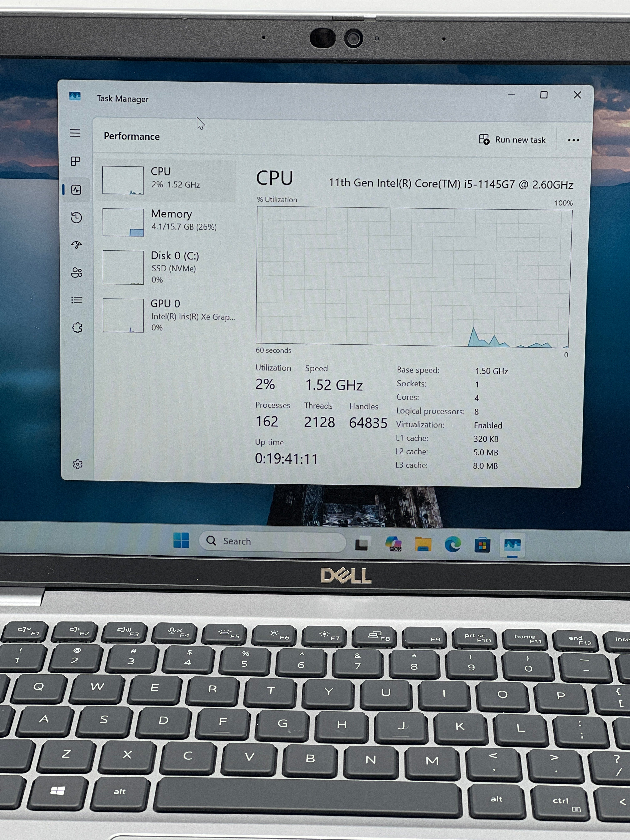Open the Users page icon in sidebar
The width and height of the screenshot is (630, 840).
click(77, 273)
